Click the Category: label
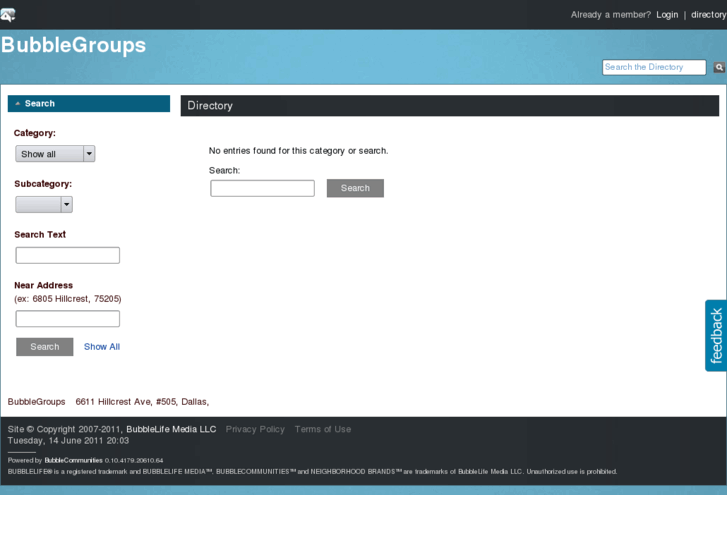The image size is (727, 545). pyautogui.click(x=35, y=133)
